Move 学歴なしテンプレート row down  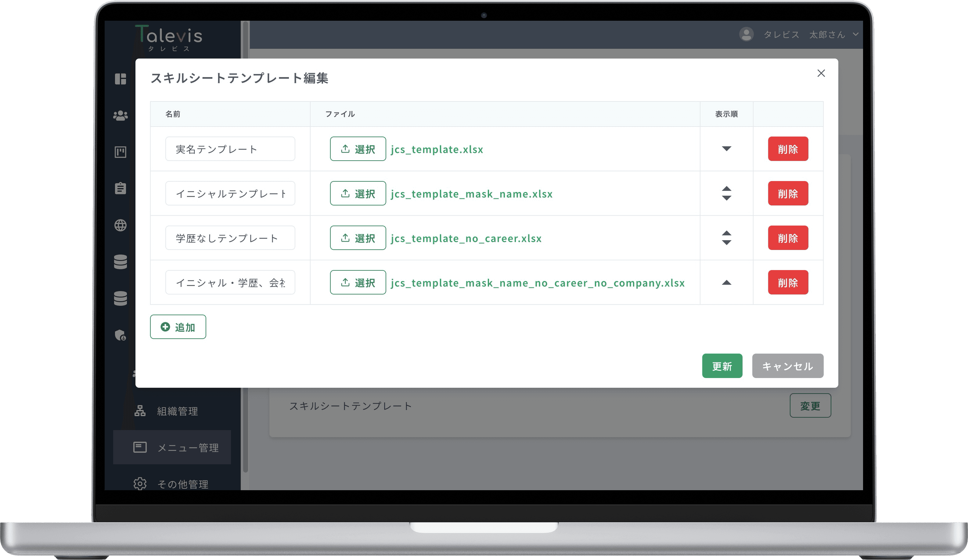coord(726,242)
